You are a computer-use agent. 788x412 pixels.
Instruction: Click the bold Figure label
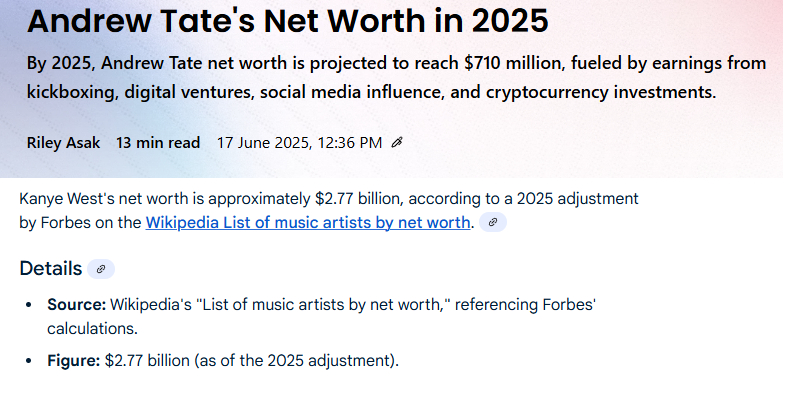point(74,360)
